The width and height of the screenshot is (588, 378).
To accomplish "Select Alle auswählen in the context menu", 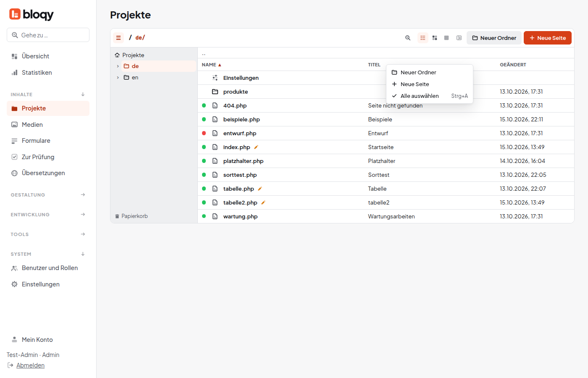I will (x=430, y=96).
